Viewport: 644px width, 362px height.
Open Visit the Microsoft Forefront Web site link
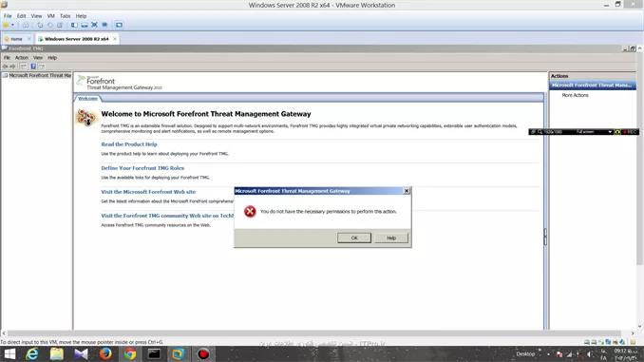click(148, 192)
